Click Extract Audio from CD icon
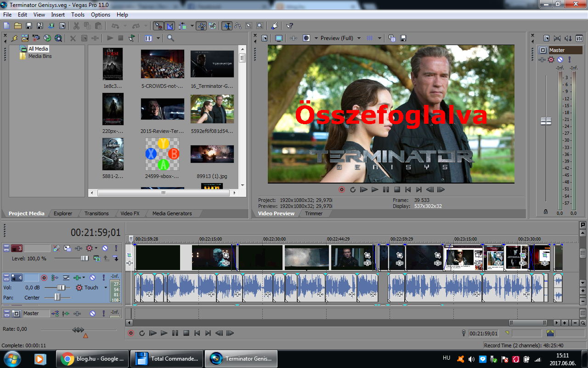Image resolution: width=588 pixels, height=368 pixels. (47, 38)
